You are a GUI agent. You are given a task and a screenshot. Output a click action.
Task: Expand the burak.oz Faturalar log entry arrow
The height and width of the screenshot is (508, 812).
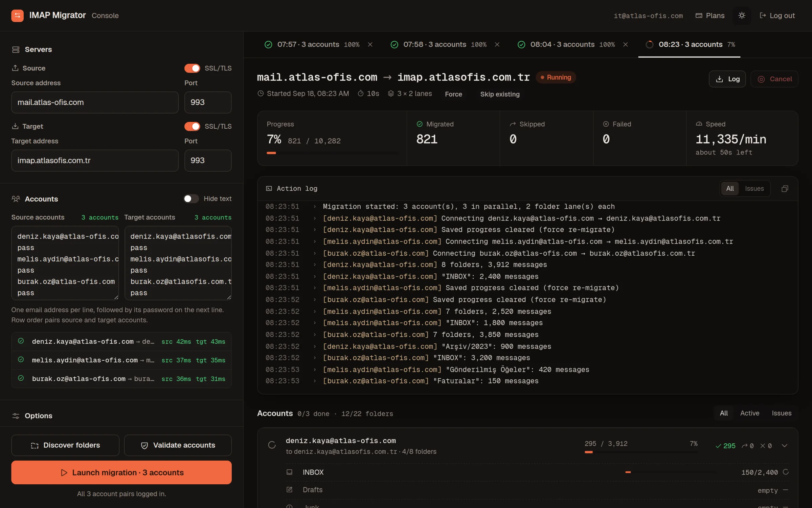click(315, 381)
